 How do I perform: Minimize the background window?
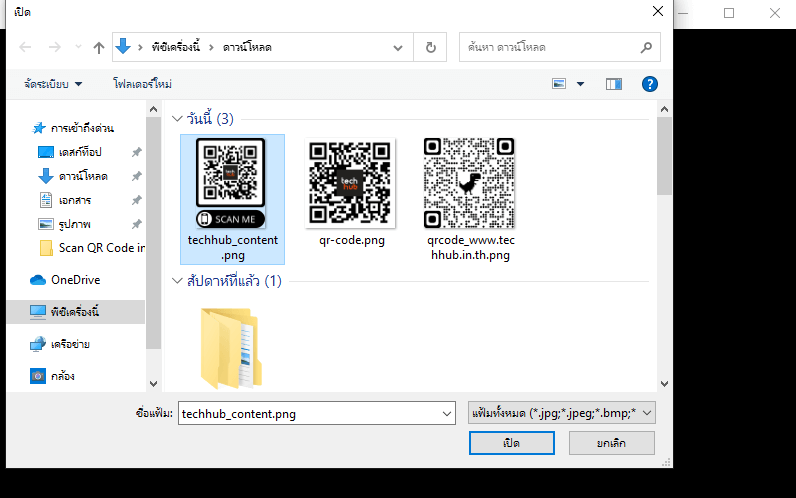point(683,13)
